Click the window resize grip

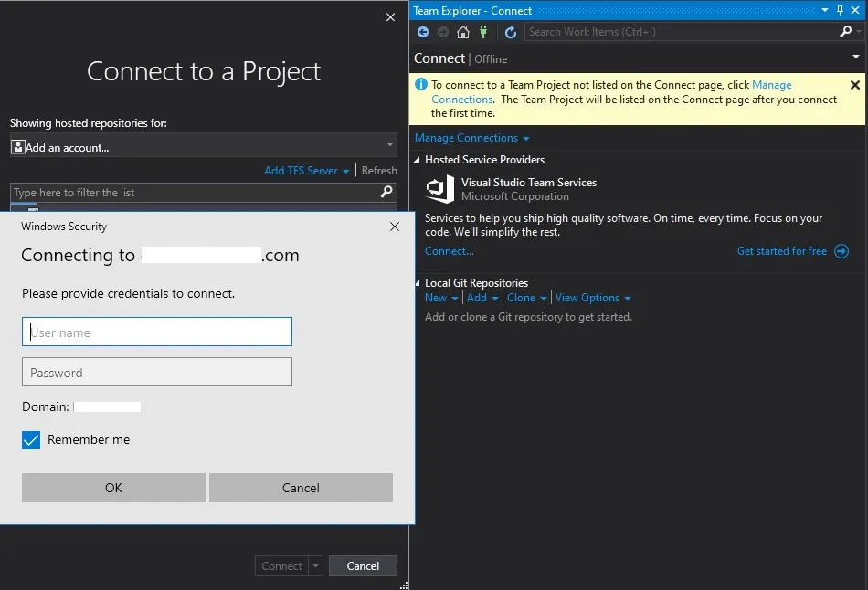pos(404,585)
